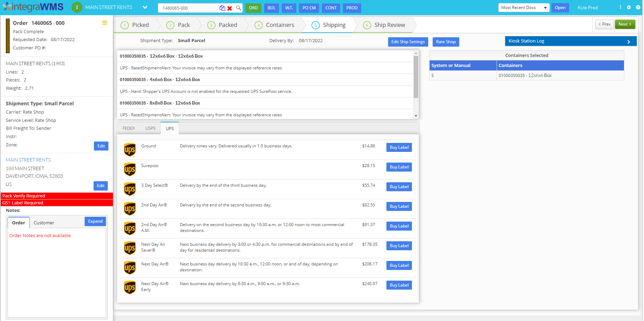Expand the notes panel

tap(95, 221)
